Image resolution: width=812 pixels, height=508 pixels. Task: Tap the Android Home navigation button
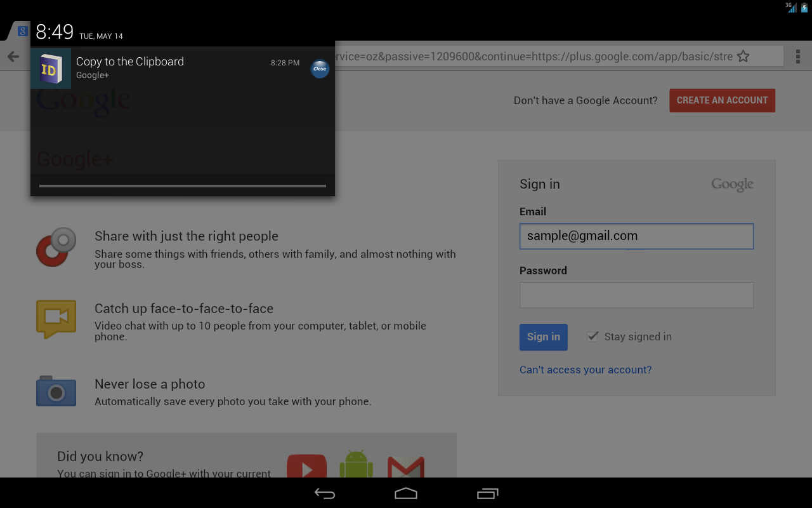pos(406,493)
